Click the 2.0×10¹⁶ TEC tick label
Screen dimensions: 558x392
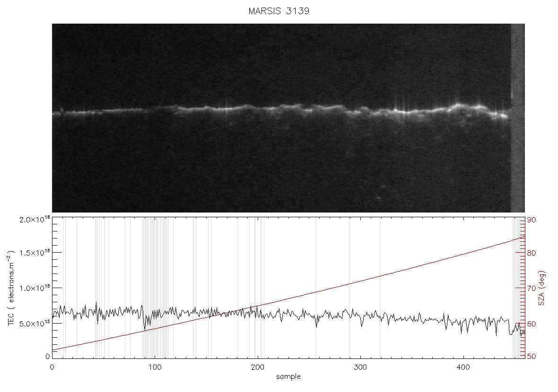tap(35, 219)
